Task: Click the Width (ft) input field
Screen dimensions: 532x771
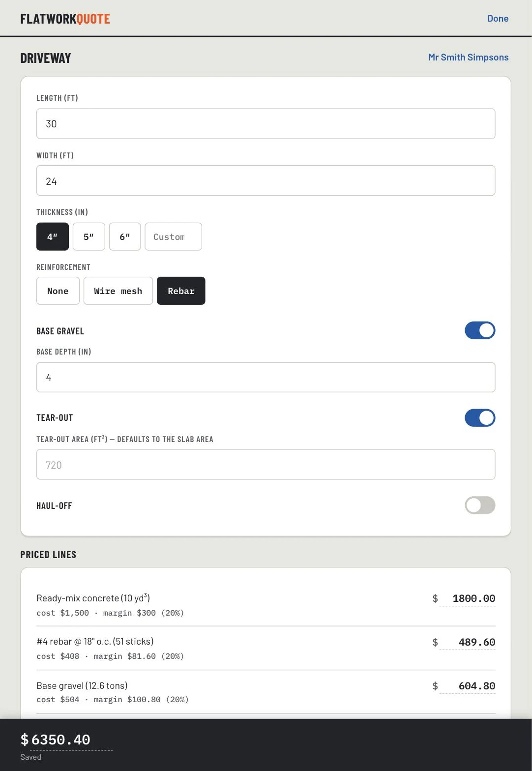Action: [266, 181]
